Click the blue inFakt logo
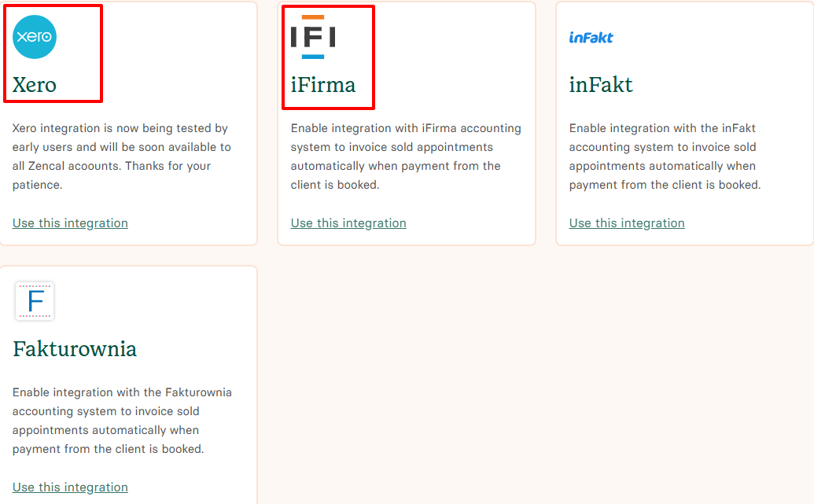The height and width of the screenshot is (504, 814). pos(591,37)
